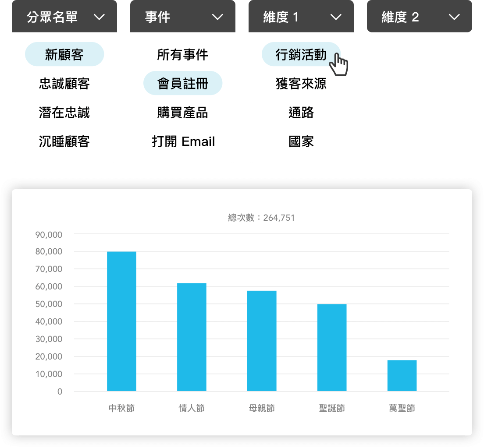This screenshot has height=448, width=484.
Task: Select 潛在忠誠 segment option
Action: click(x=64, y=113)
